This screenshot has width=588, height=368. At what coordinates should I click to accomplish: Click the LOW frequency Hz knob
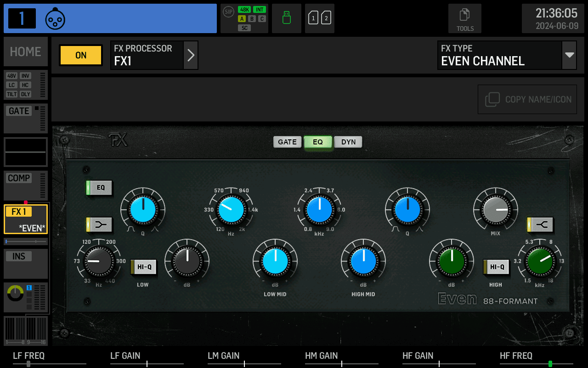click(x=99, y=261)
